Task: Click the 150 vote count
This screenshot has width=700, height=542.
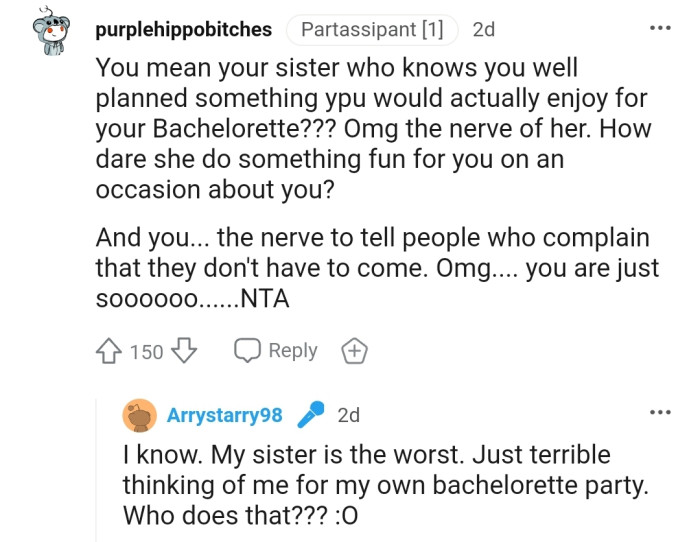Action: tap(147, 352)
